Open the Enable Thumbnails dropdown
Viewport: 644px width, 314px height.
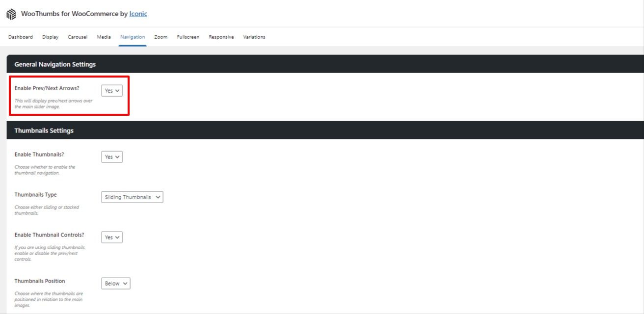click(111, 157)
